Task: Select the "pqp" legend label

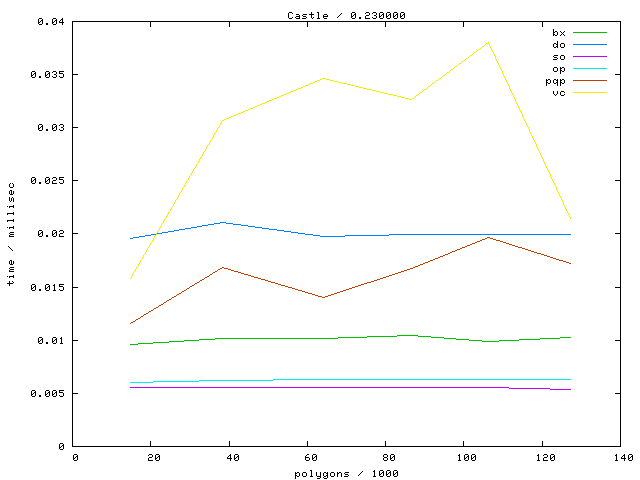Action: coord(555,81)
